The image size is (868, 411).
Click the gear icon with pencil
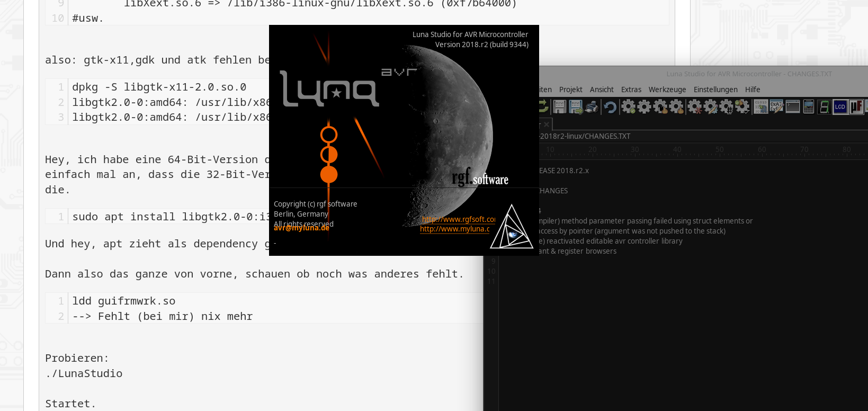point(711,106)
